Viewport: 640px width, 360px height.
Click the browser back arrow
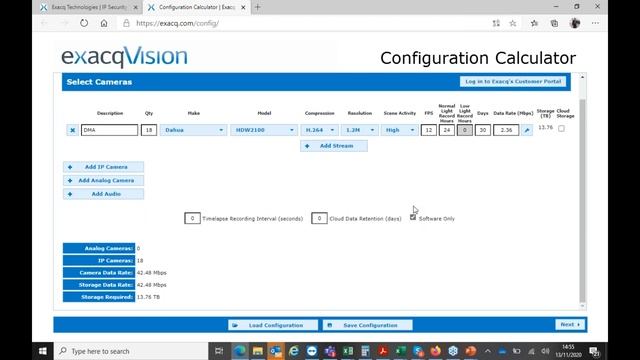click(44, 23)
